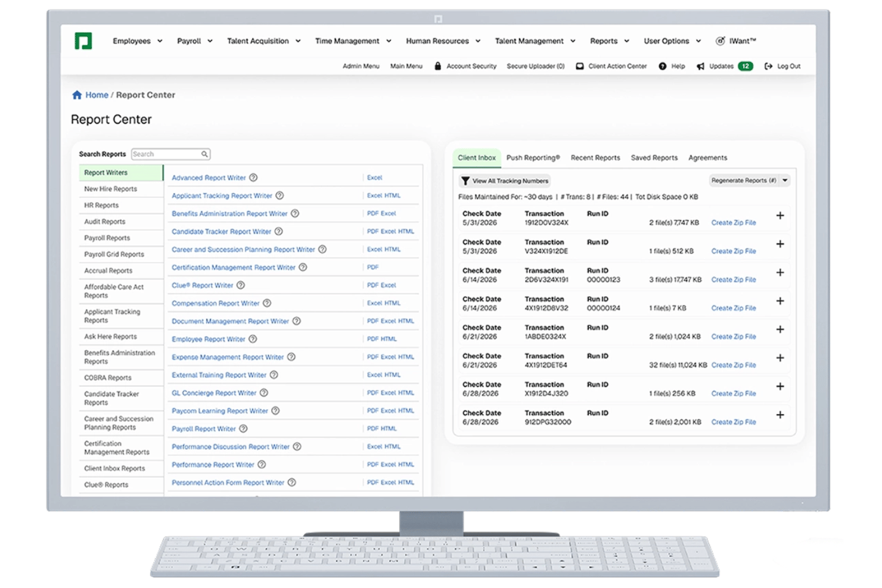This screenshot has width=882, height=588.
Task: Expand the transaction V324X1912DE row
Action: 779,244
